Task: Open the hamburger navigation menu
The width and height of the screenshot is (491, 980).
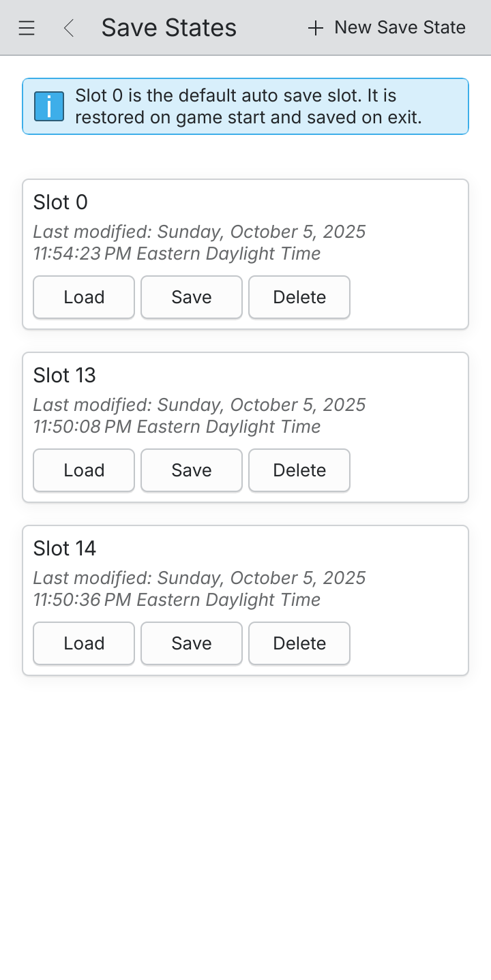Action: [x=27, y=28]
